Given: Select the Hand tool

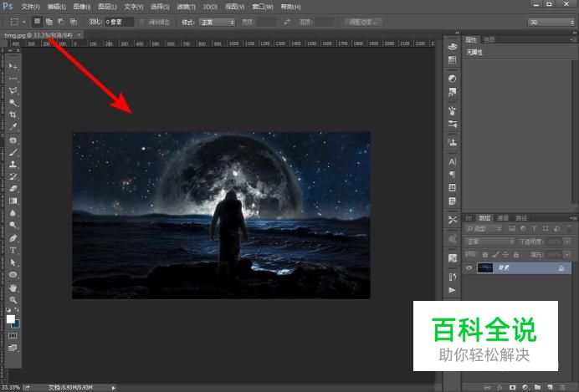Looking at the screenshot, I should point(13,288).
